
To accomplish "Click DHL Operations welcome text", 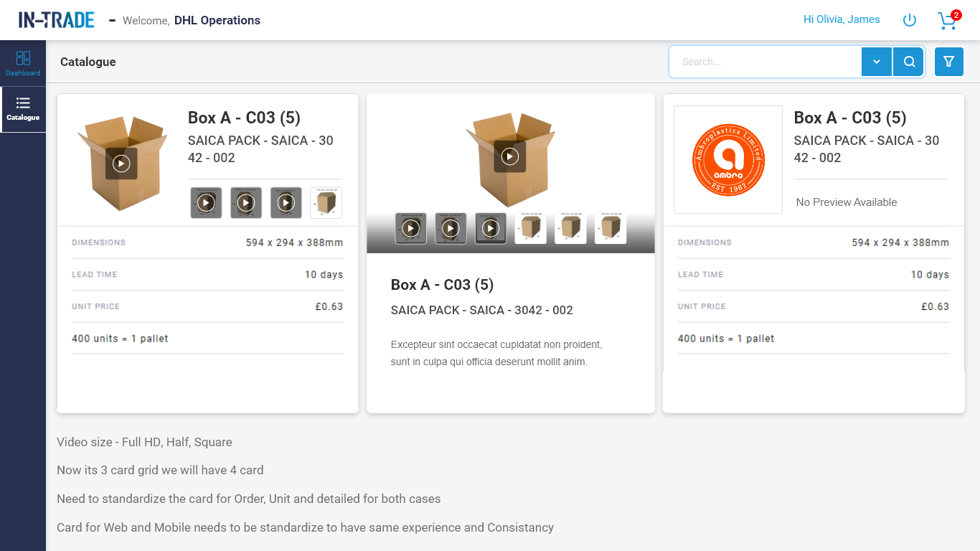I will pyautogui.click(x=217, y=20).
